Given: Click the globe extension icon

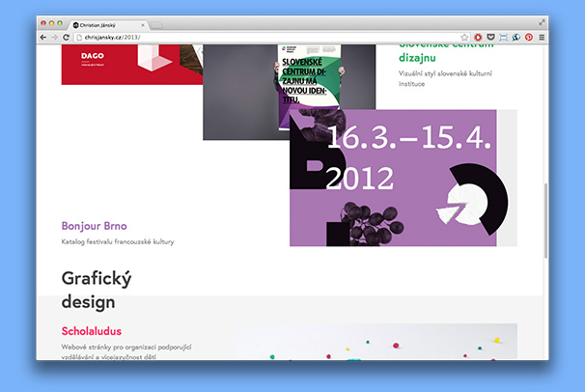Looking at the screenshot, I should (x=515, y=37).
